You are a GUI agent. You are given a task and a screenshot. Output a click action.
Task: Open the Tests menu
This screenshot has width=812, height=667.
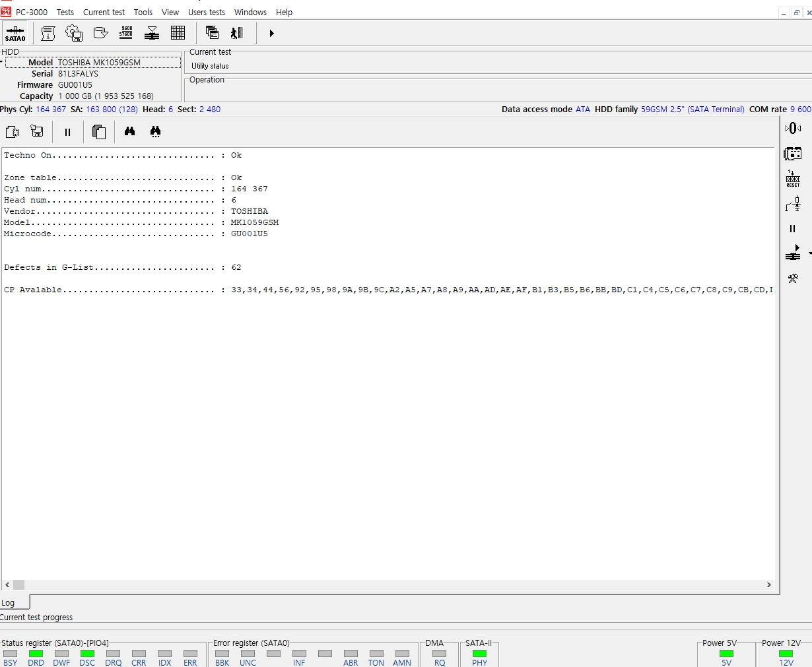(65, 13)
